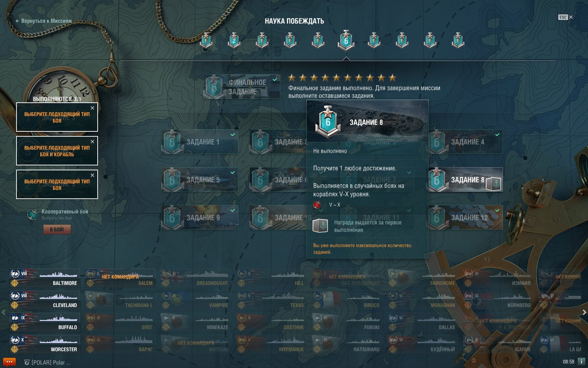This screenshot has width=588, height=368.
Task: Show the previous page of the ship carousel
Action: pyautogui.click(x=3, y=312)
